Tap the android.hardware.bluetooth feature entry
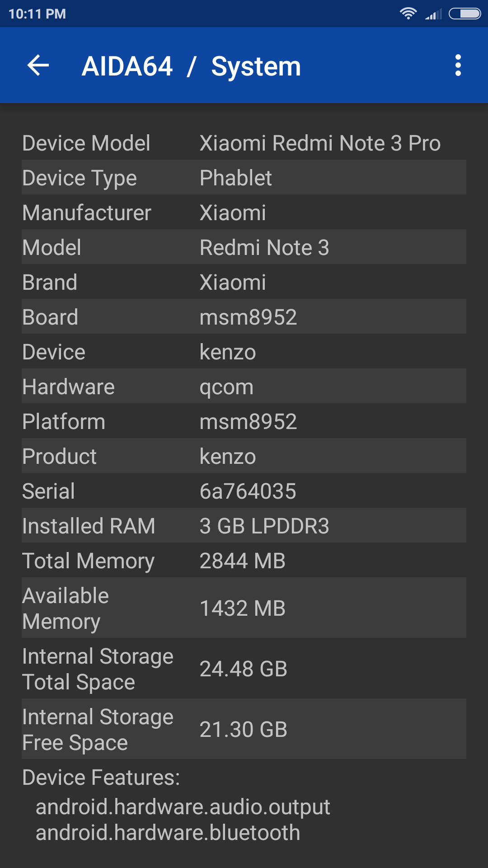 point(168,833)
